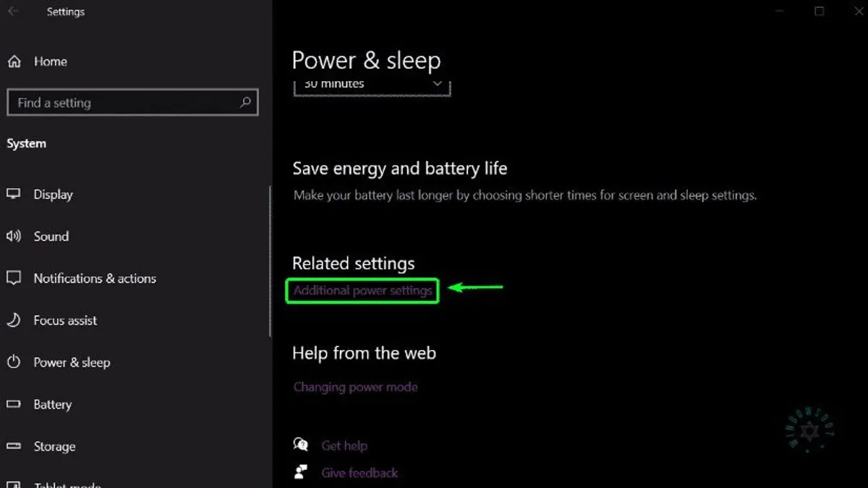Viewport: 868px width, 488px height.
Task: Open Additional power settings link
Action: point(362,291)
